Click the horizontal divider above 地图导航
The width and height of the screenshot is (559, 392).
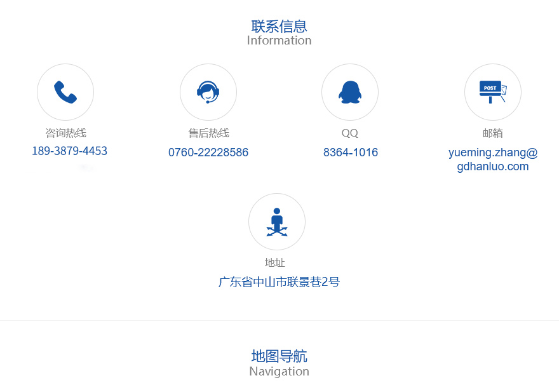[279, 320]
